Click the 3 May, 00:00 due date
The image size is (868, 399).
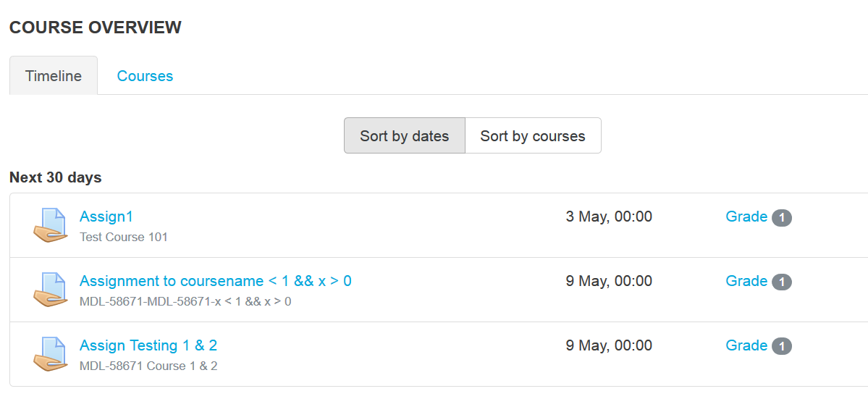[x=609, y=217]
